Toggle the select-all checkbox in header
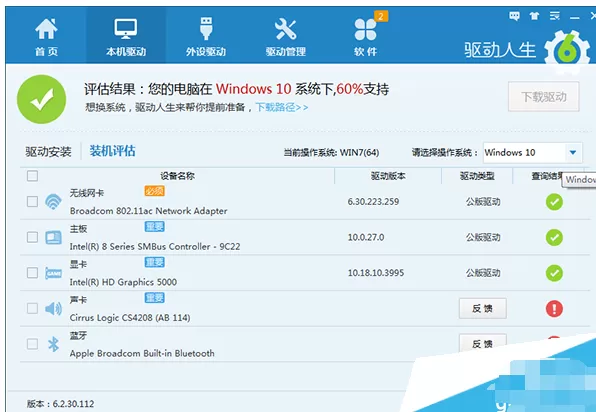Image resolution: width=596 pixels, height=412 pixels. pyautogui.click(x=32, y=176)
